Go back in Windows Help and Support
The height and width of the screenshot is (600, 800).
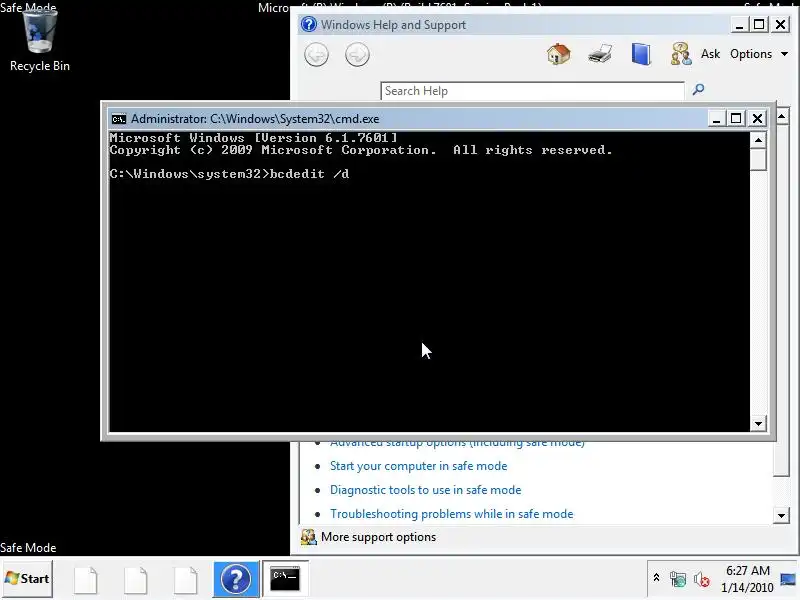click(x=316, y=55)
